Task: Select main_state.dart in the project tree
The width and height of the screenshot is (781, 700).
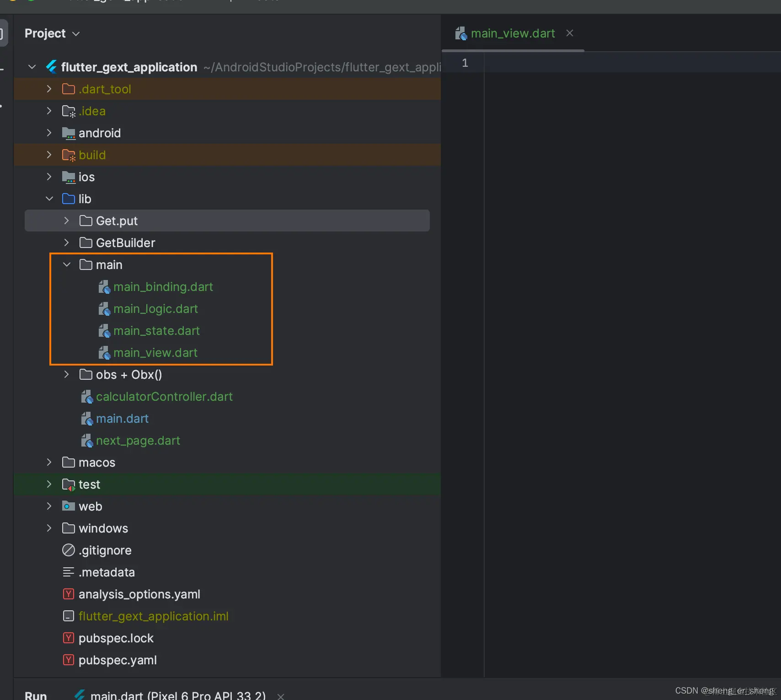Action: pos(156,331)
